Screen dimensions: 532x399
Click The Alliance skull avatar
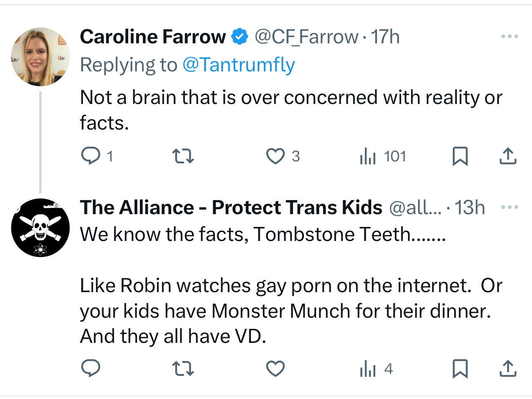point(40,228)
